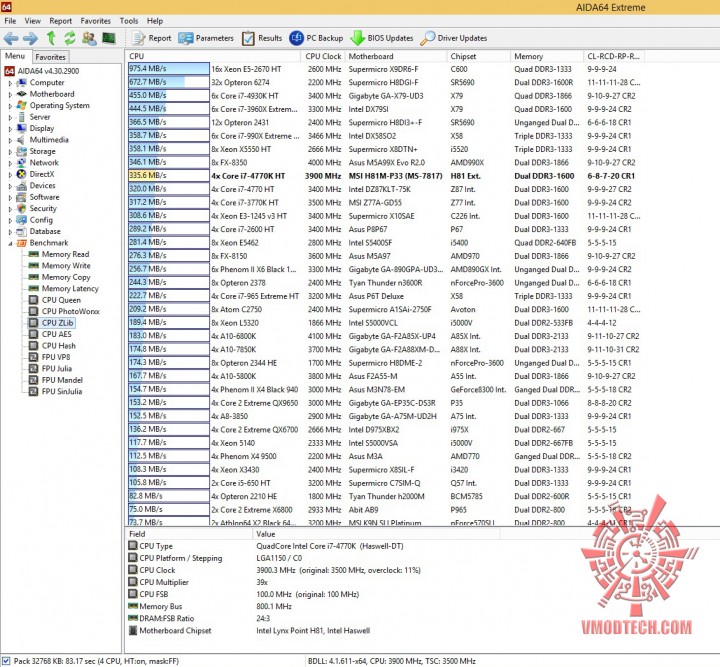
Task: Click the green monitor icon in toolbar
Action: click(x=109, y=38)
